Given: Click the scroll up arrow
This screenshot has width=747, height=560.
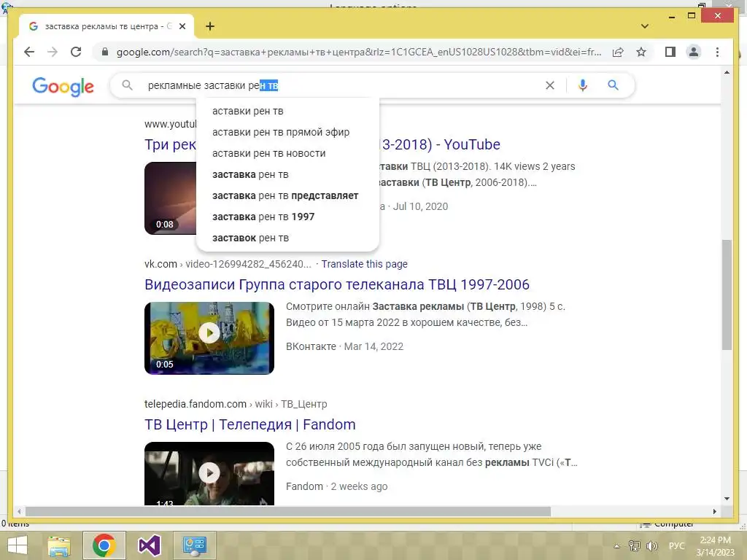Looking at the screenshot, I should click(x=727, y=72).
